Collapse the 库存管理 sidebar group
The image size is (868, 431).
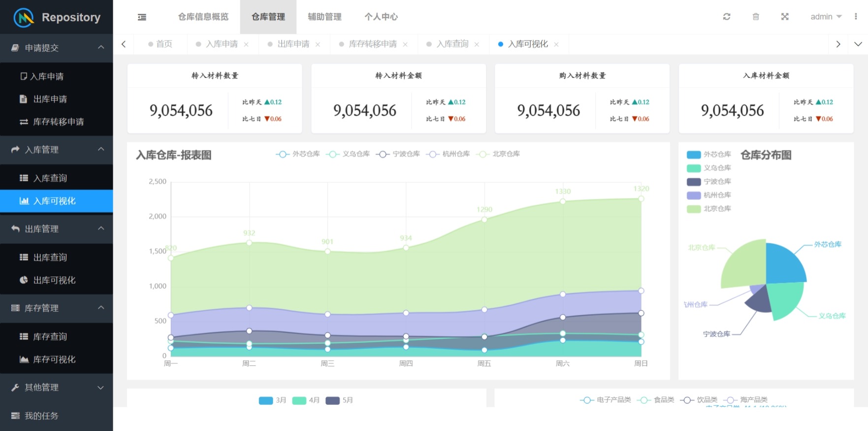point(57,308)
